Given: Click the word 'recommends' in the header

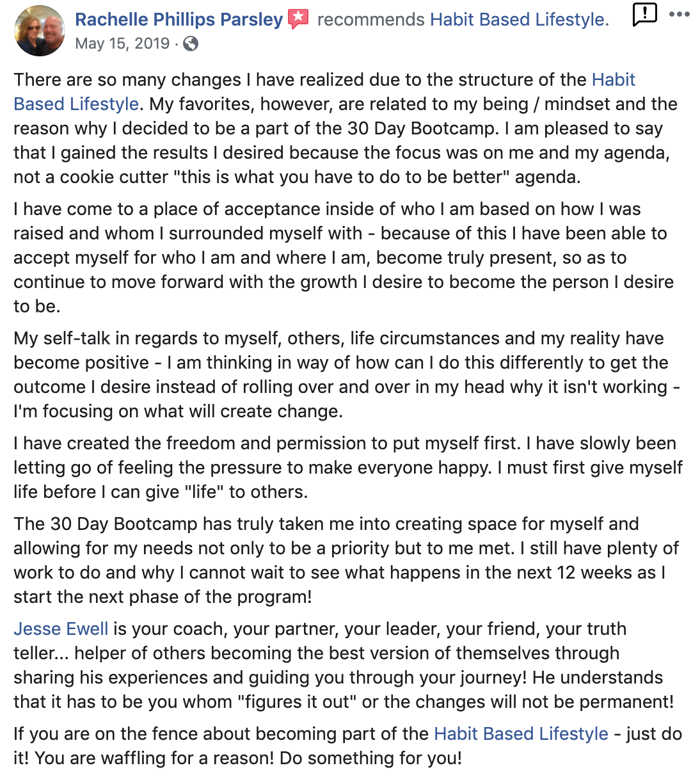Looking at the screenshot, I should pos(371,20).
